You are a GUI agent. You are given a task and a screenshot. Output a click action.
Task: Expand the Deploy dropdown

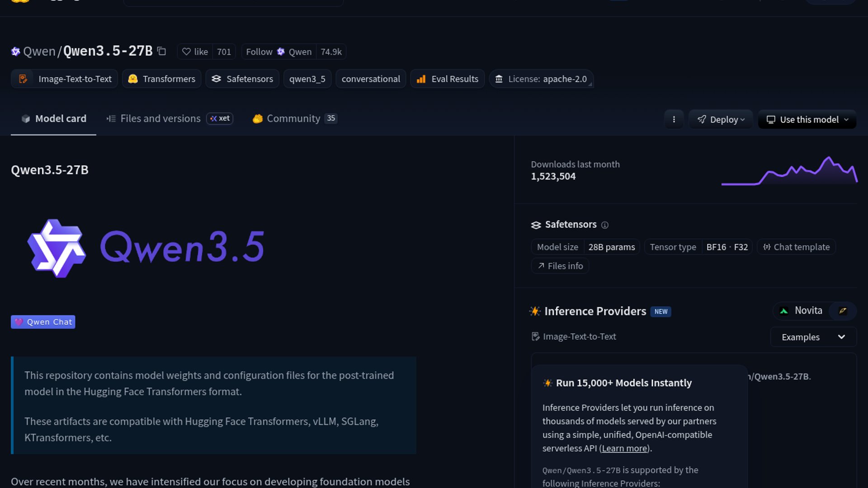[x=721, y=120]
